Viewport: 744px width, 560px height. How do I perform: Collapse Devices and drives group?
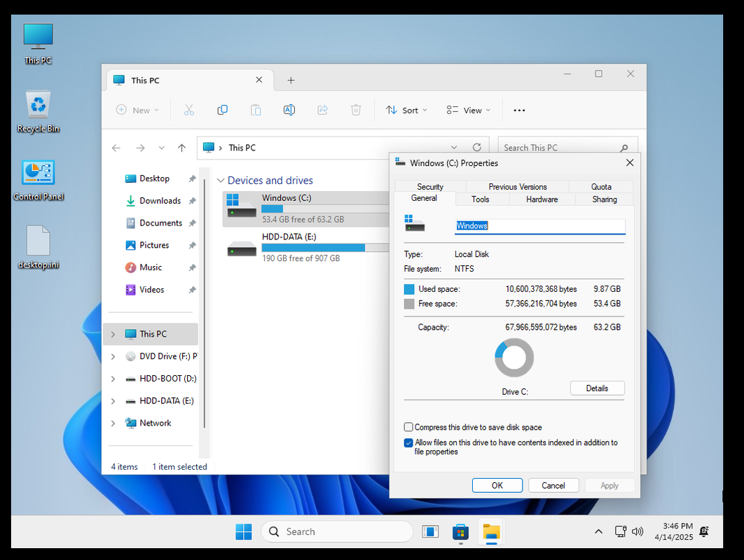click(221, 181)
